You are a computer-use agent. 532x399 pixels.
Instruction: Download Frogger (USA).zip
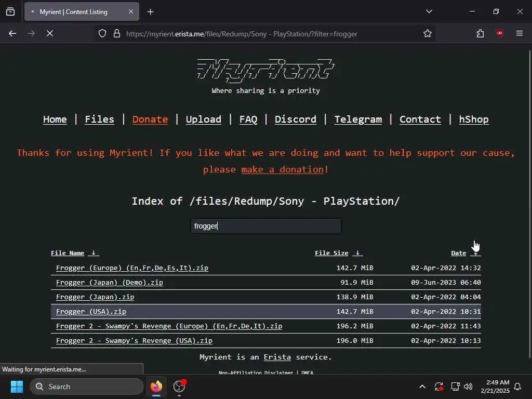91,312
